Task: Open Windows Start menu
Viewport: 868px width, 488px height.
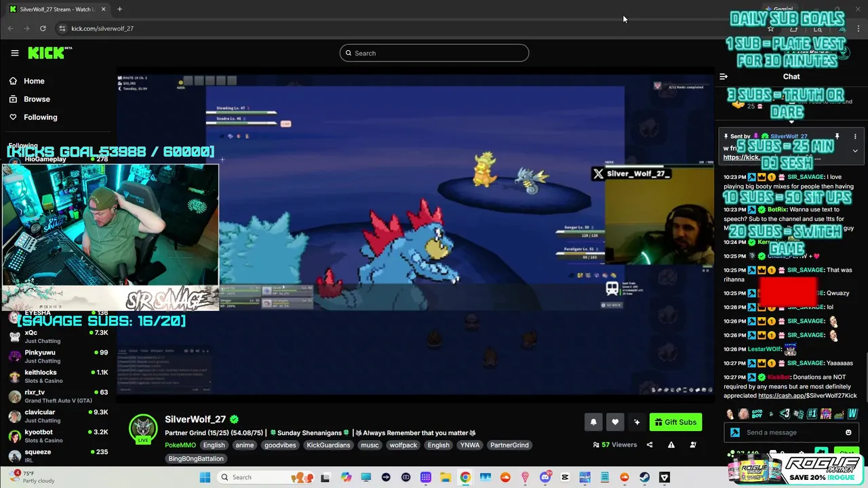Action: [205, 477]
